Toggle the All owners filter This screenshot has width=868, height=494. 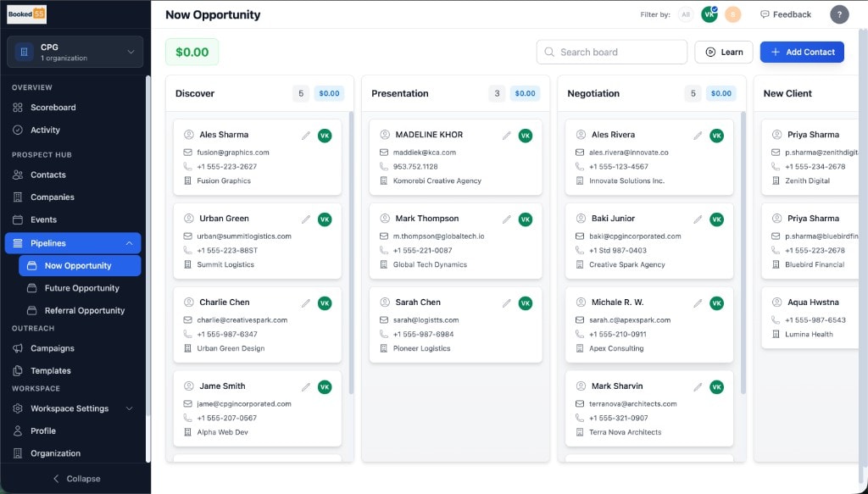click(685, 15)
